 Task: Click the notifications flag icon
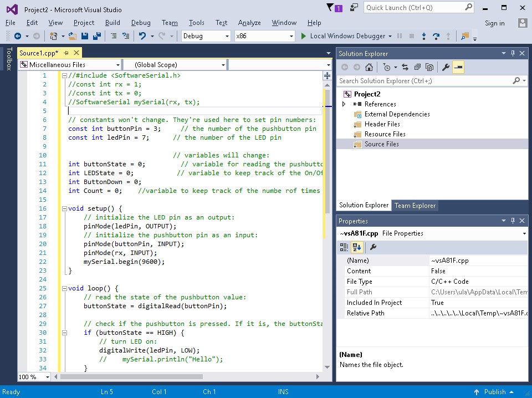click(x=331, y=8)
